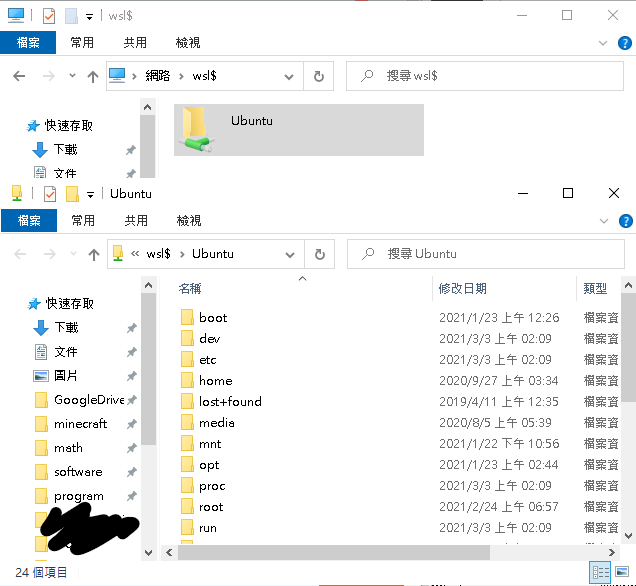Click the Properties checkmark icon in wsl$ title bar

pos(49,16)
